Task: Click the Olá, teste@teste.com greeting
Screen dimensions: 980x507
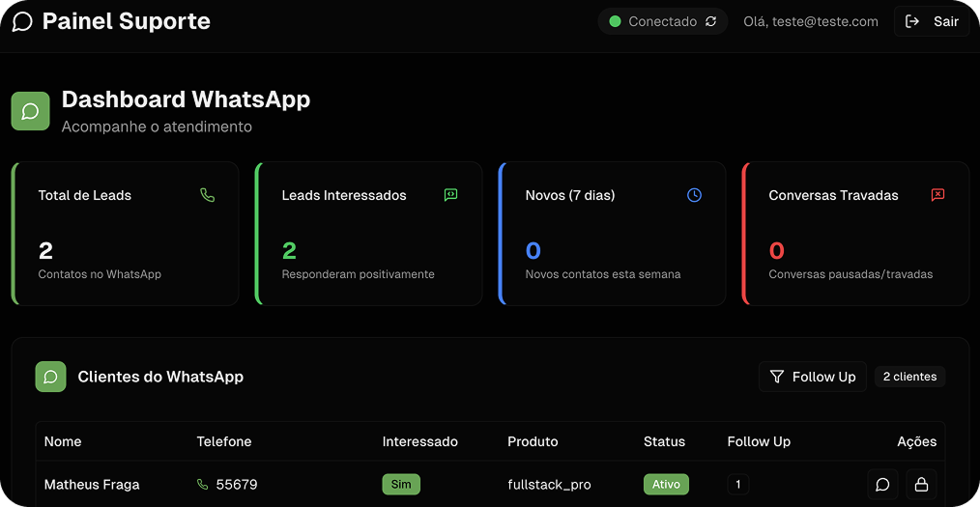Action: tap(811, 22)
